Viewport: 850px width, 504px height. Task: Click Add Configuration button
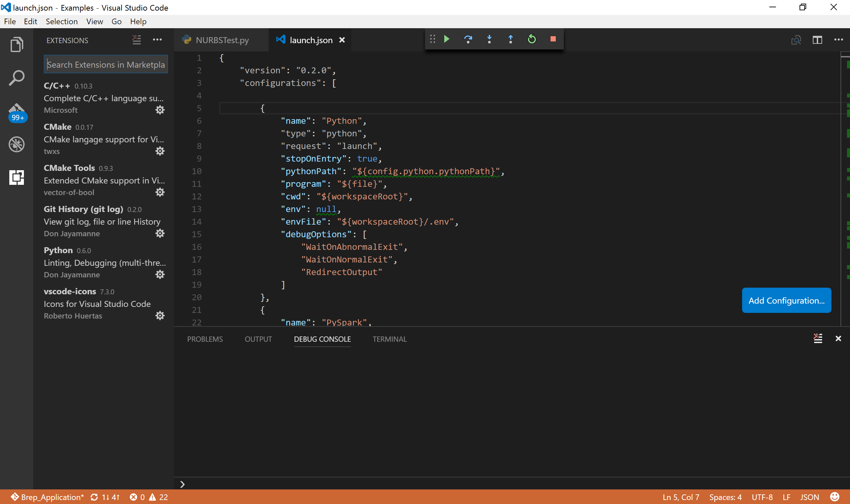pos(786,300)
